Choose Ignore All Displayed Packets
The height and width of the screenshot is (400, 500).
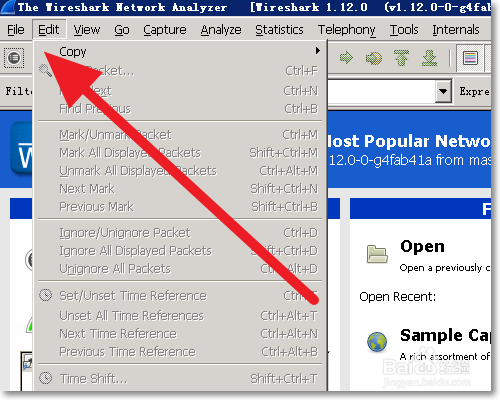(180, 251)
